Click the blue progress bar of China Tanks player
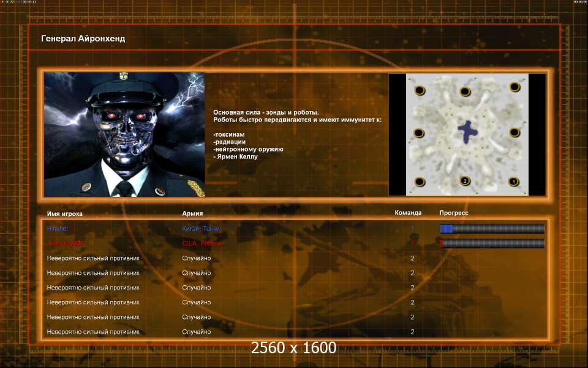The height and width of the screenshot is (368, 588). click(492, 228)
